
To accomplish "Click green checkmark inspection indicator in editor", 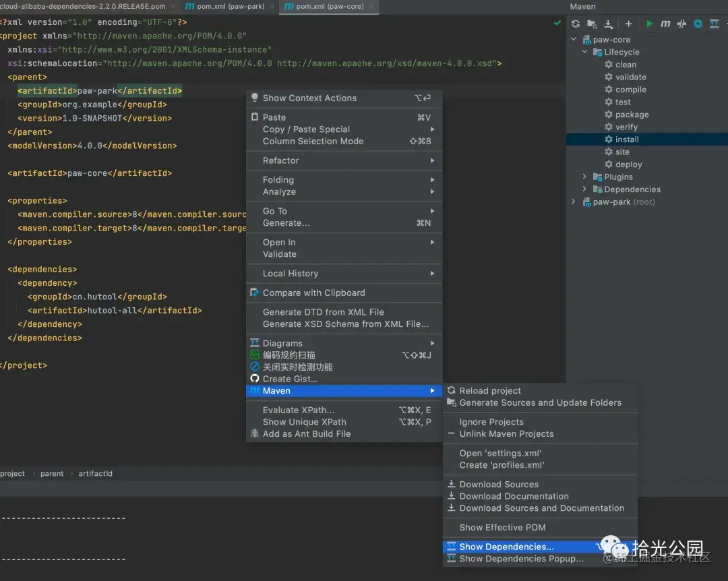I will pyautogui.click(x=557, y=23).
